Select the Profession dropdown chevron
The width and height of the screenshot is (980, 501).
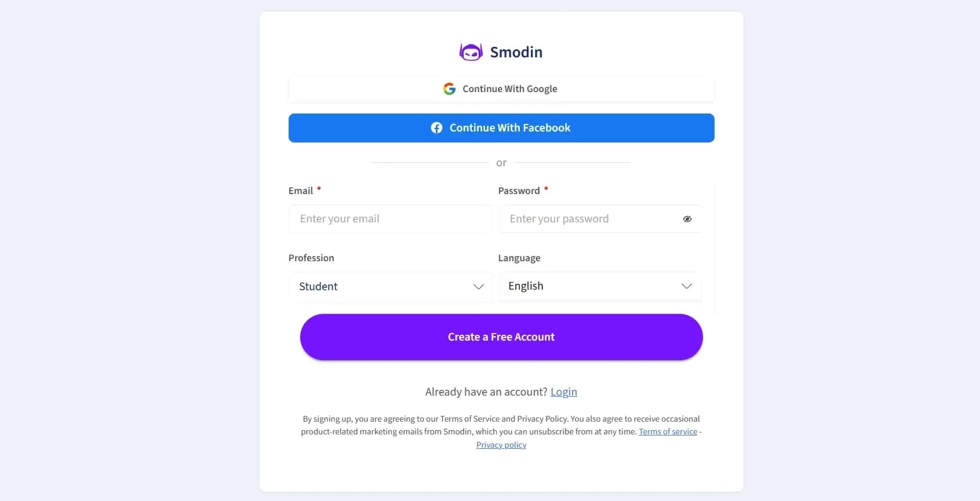click(479, 287)
